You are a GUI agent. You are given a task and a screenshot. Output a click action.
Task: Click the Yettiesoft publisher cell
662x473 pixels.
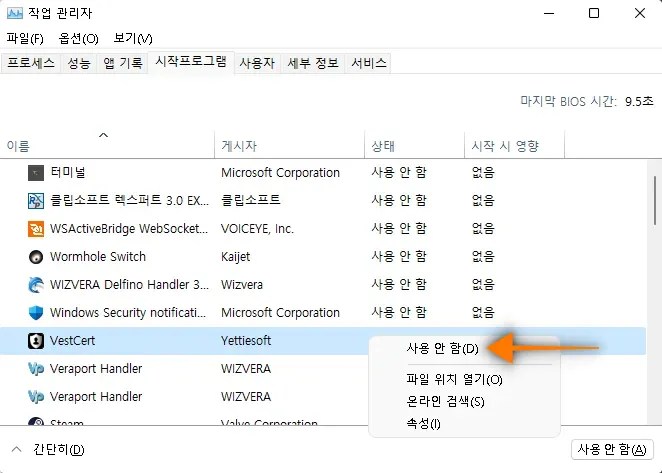pyautogui.click(x=246, y=341)
